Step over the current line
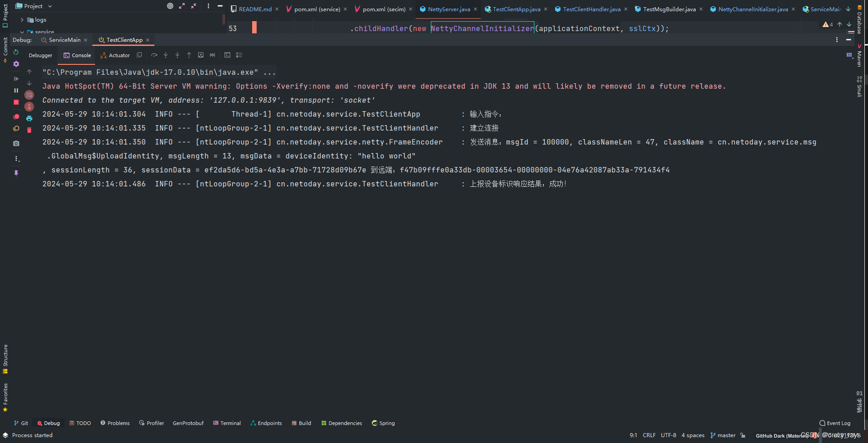Screen dimensions: 868x443 coord(154,55)
